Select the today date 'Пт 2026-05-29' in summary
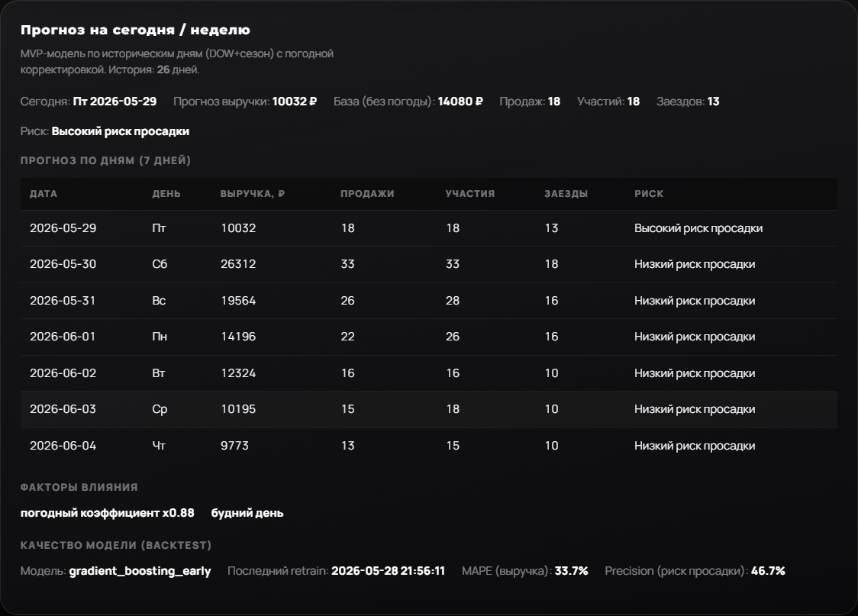This screenshot has width=858, height=616. (115, 102)
